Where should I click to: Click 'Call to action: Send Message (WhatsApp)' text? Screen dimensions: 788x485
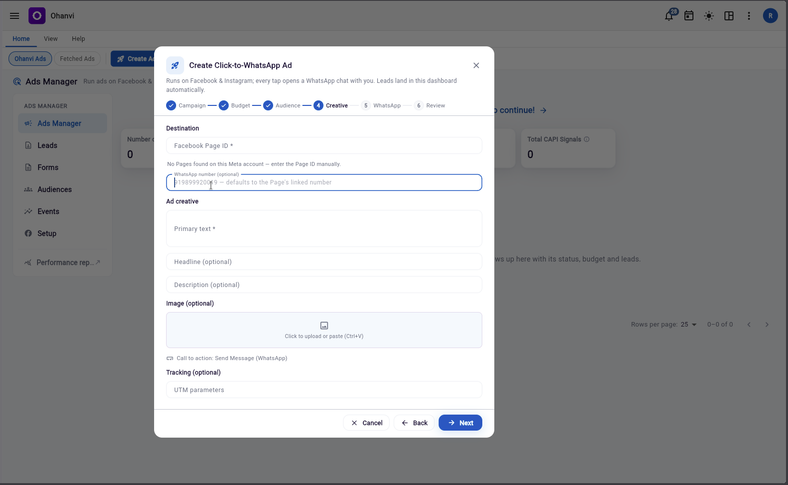[x=232, y=358]
